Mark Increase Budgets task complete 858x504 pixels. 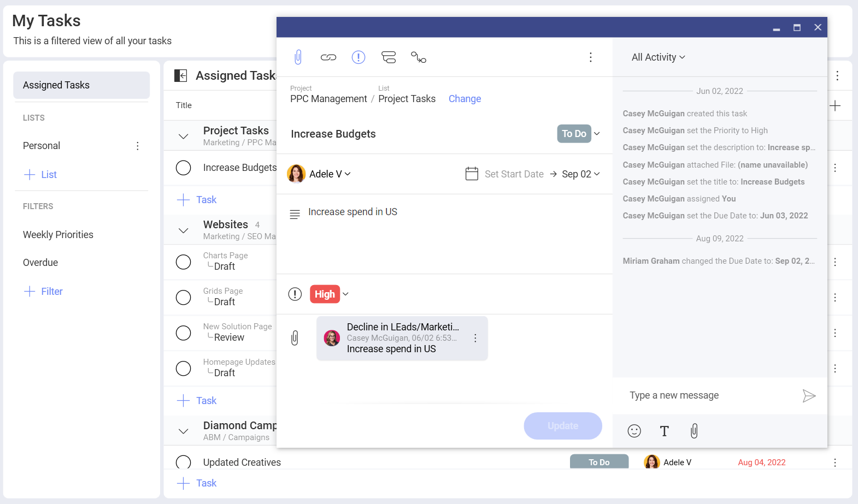pos(184,168)
